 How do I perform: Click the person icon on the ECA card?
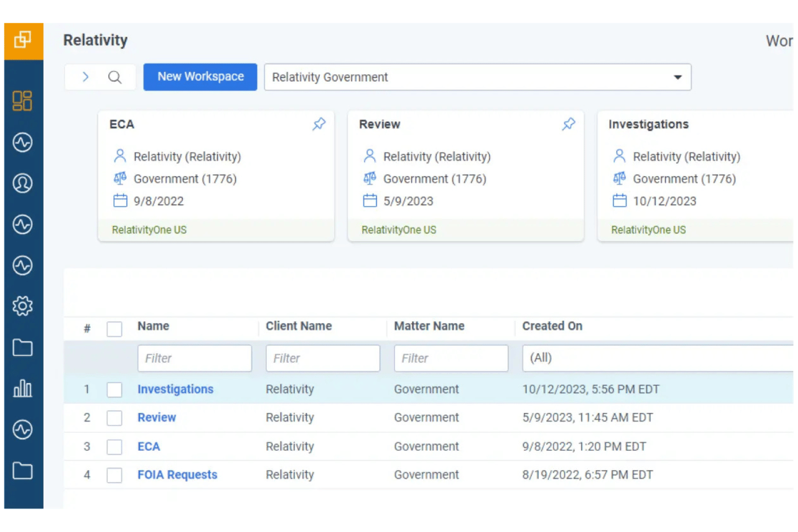tap(120, 156)
